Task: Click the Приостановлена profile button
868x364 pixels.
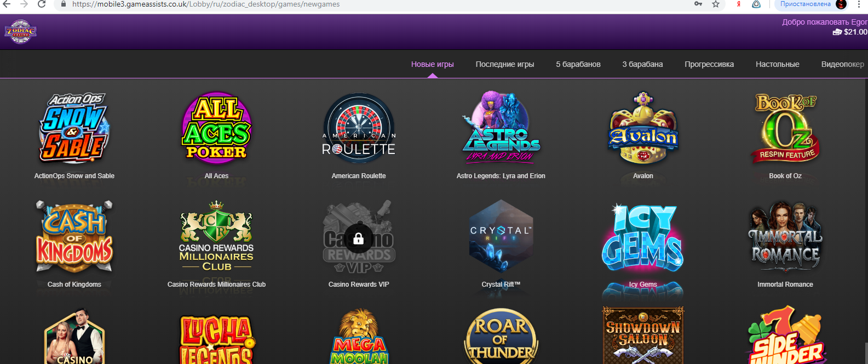Action: (x=811, y=4)
